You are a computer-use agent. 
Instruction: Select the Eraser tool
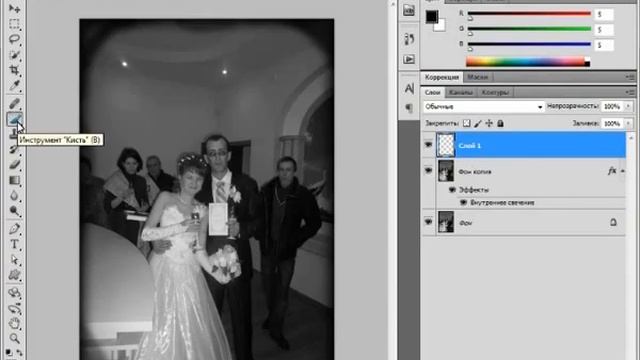click(x=14, y=164)
